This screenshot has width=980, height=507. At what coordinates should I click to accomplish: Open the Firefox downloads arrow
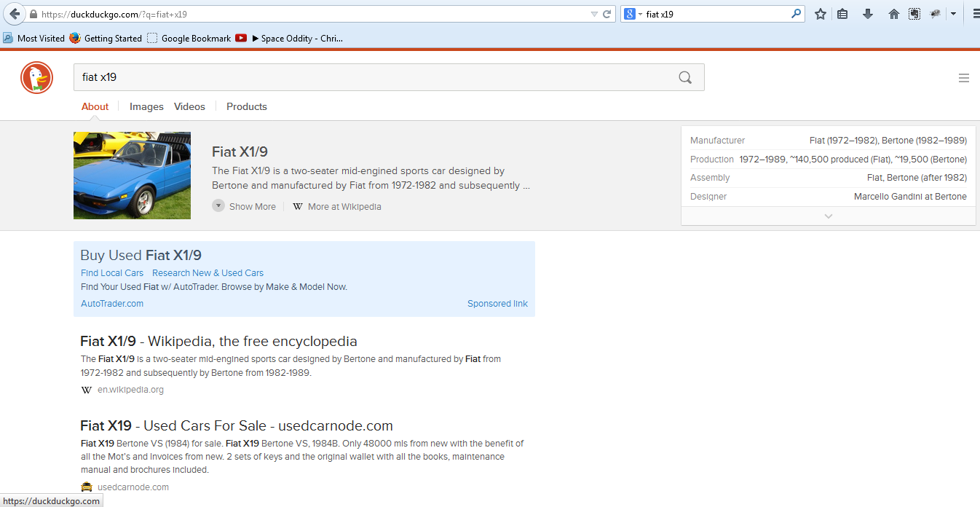click(867, 14)
